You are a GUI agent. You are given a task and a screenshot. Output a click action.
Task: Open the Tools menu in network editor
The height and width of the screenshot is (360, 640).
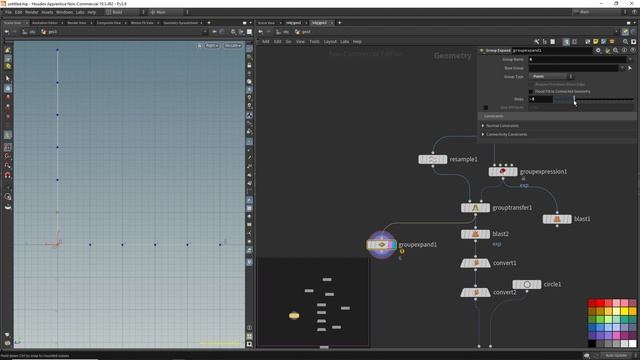tap(314, 42)
